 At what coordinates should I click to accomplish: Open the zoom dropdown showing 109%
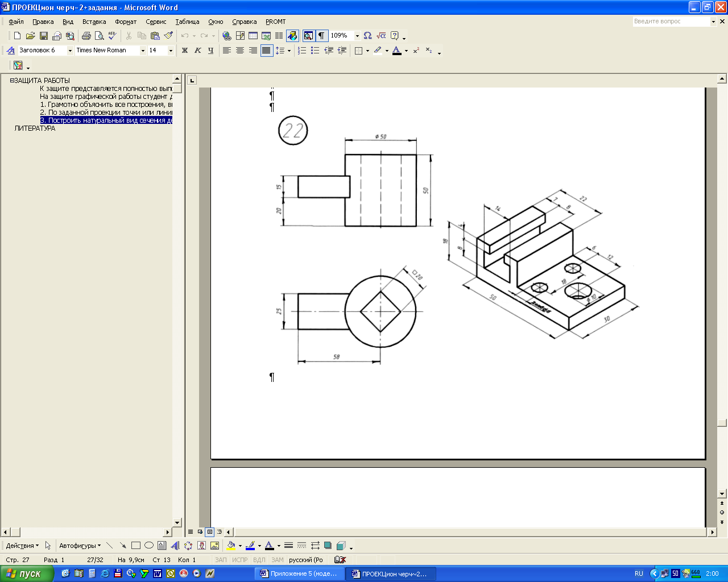pos(357,36)
